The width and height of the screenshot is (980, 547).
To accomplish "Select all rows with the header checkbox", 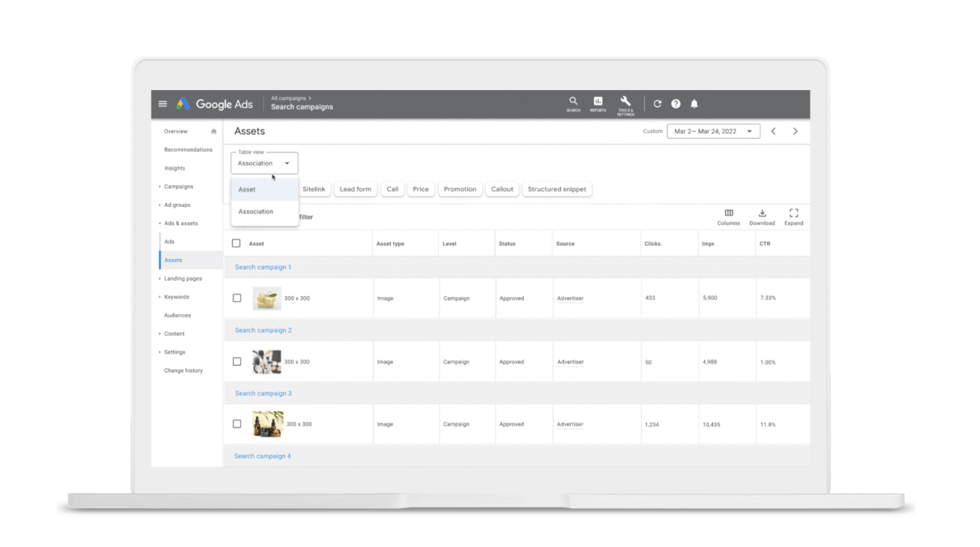I will pos(237,243).
